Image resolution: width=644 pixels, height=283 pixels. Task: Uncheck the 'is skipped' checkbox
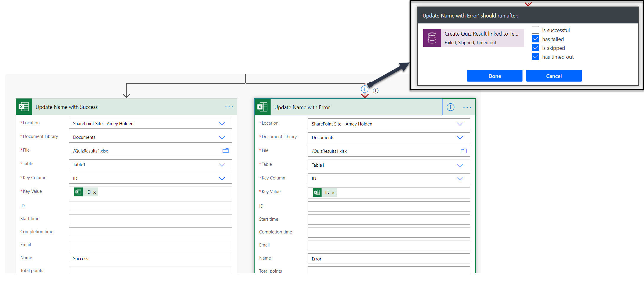point(535,48)
